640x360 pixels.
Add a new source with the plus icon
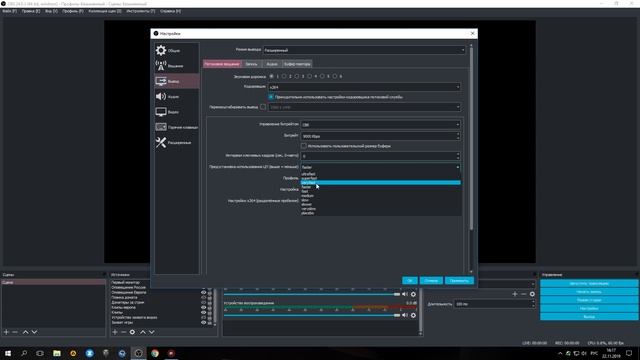(x=115, y=332)
